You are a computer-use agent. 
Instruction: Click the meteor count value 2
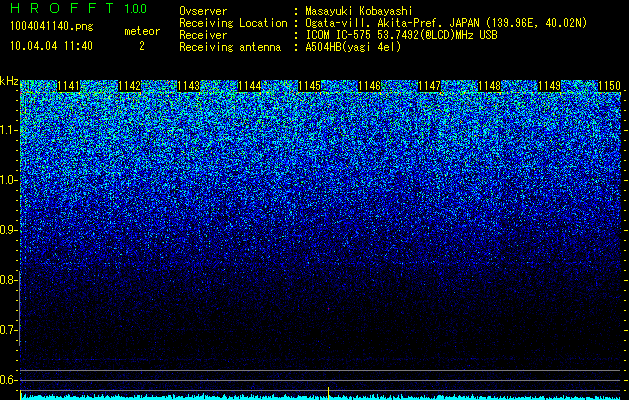pyautogui.click(x=142, y=46)
